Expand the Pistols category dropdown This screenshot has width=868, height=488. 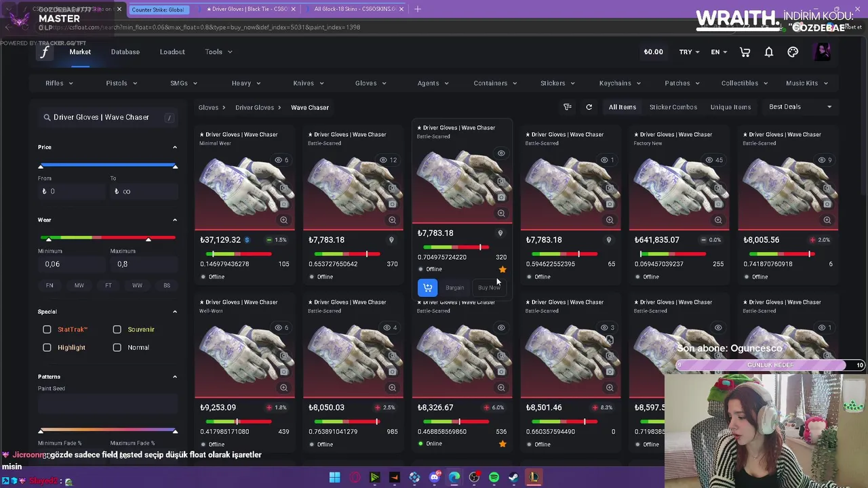pos(121,83)
